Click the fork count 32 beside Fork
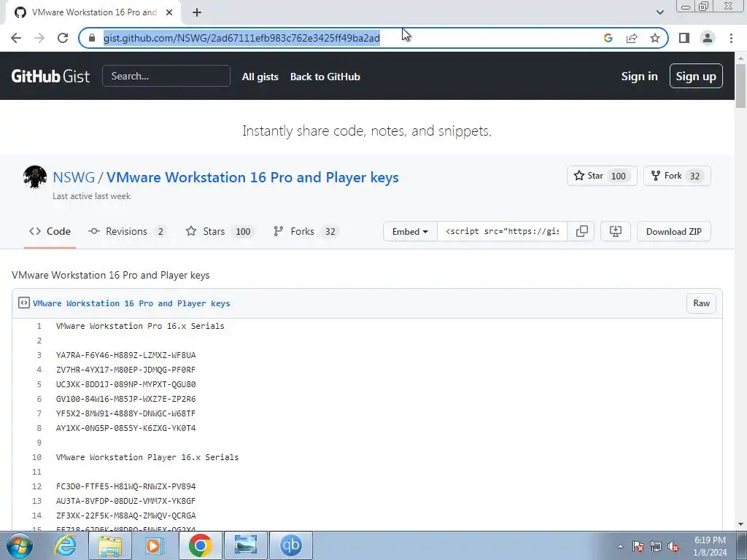The image size is (747, 560). (x=695, y=176)
